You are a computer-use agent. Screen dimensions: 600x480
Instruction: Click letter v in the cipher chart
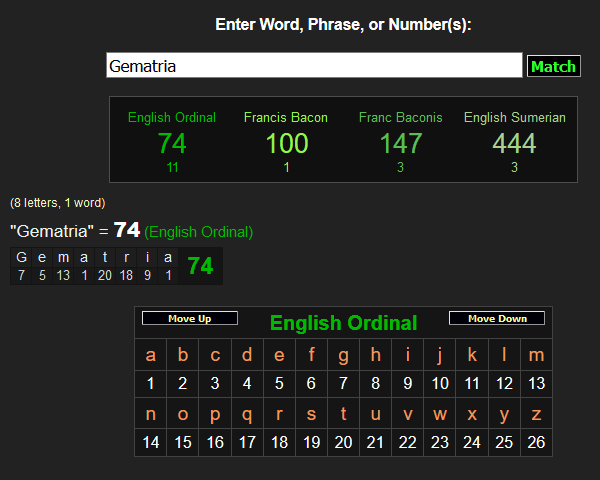[x=408, y=414]
